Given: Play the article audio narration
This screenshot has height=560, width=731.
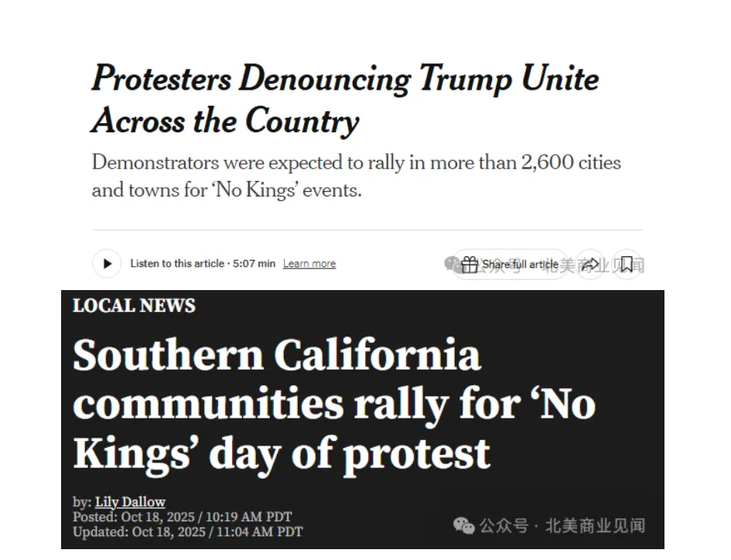Looking at the screenshot, I should pos(107,264).
